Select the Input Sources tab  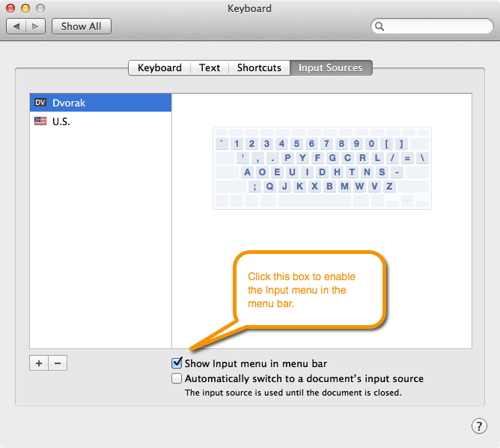[x=330, y=67]
